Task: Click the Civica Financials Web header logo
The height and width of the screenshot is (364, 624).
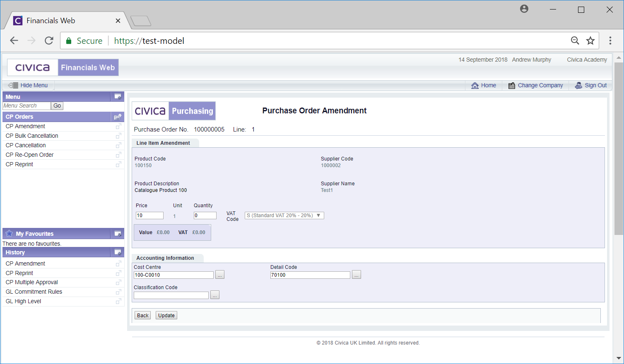Action: (x=63, y=67)
